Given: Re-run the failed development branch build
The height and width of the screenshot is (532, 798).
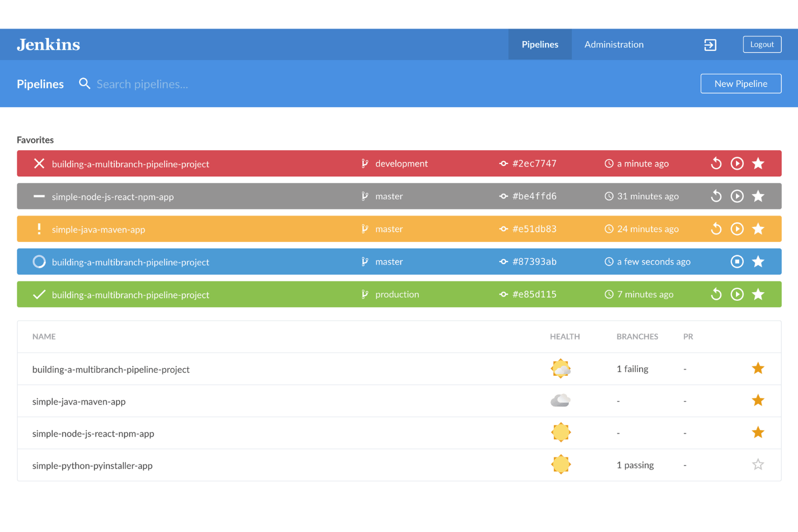Looking at the screenshot, I should coord(716,163).
